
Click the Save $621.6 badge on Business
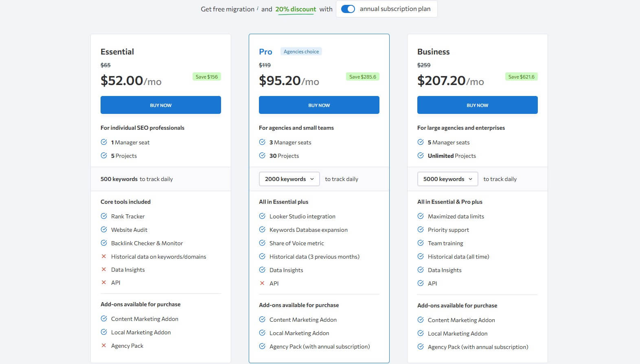521,77
